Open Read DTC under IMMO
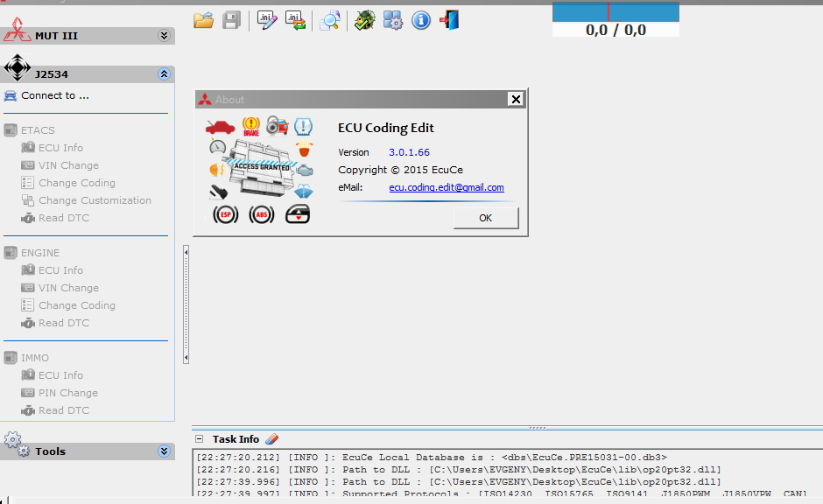The width and height of the screenshot is (823, 504). point(64,410)
